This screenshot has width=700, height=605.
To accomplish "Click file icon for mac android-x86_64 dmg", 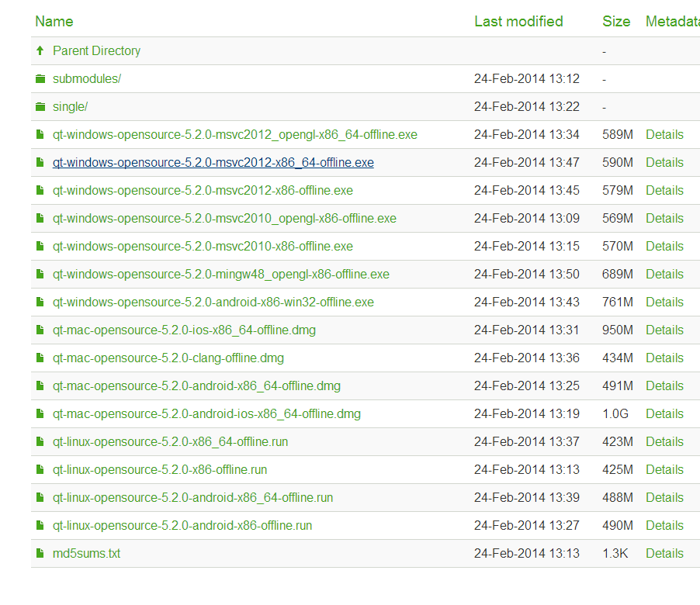I will point(40,386).
